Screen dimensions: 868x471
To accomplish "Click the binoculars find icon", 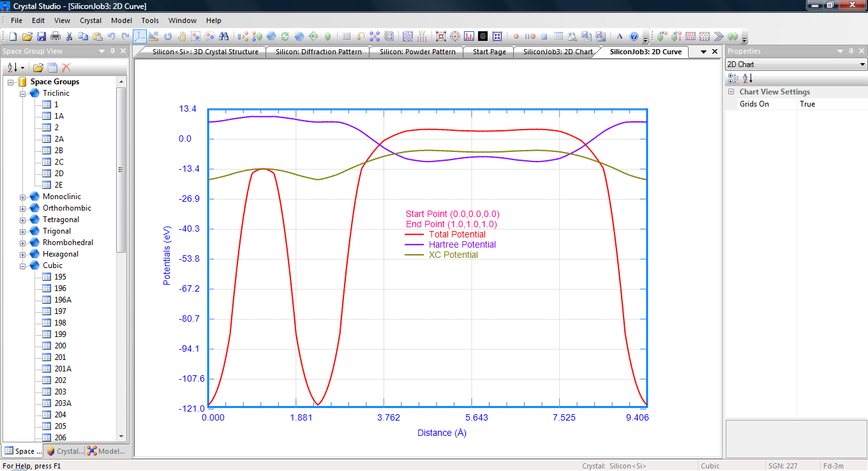I will 224,36.
